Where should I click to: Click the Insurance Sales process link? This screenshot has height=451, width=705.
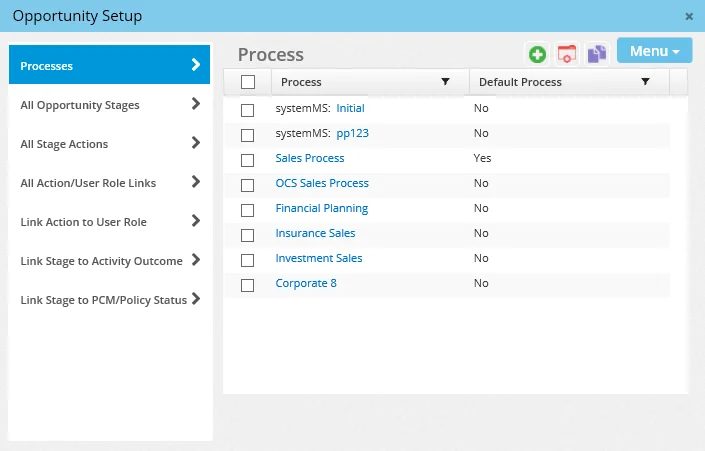coord(315,233)
